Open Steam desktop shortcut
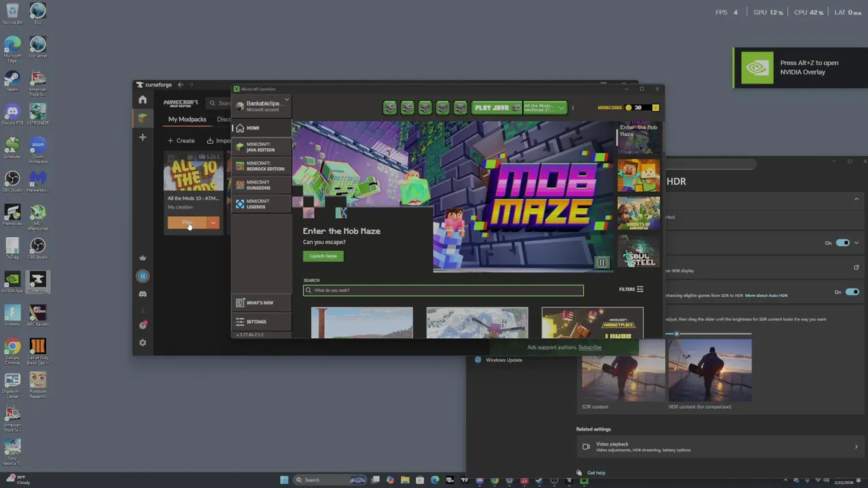This screenshot has width=868, height=488. (12, 81)
